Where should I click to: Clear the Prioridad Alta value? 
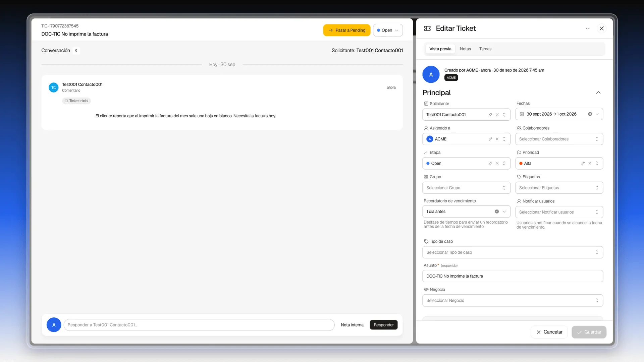click(x=590, y=164)
